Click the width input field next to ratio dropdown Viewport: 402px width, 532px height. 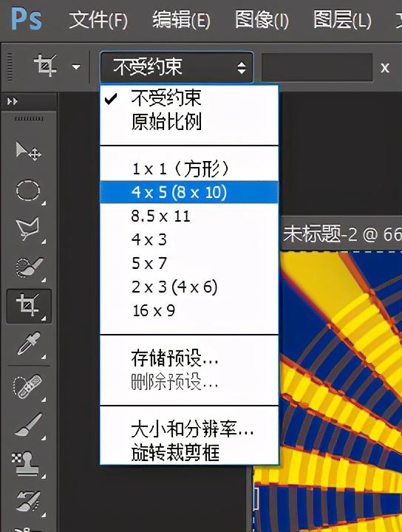tap(317, 66)
